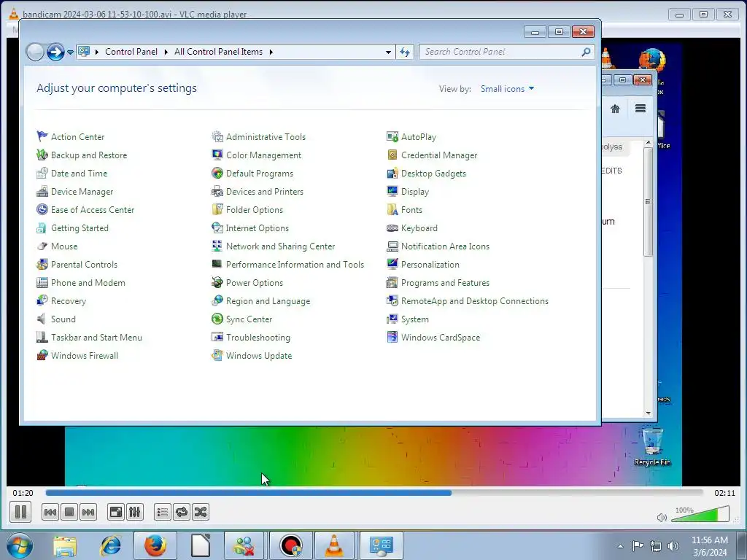Click the Default Programs icon
747x560 pixels.
point(217,173)
